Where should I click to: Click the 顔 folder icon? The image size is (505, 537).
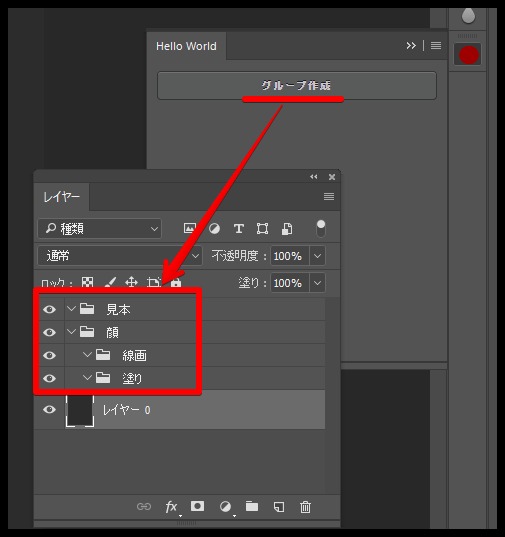click(87, 332)
